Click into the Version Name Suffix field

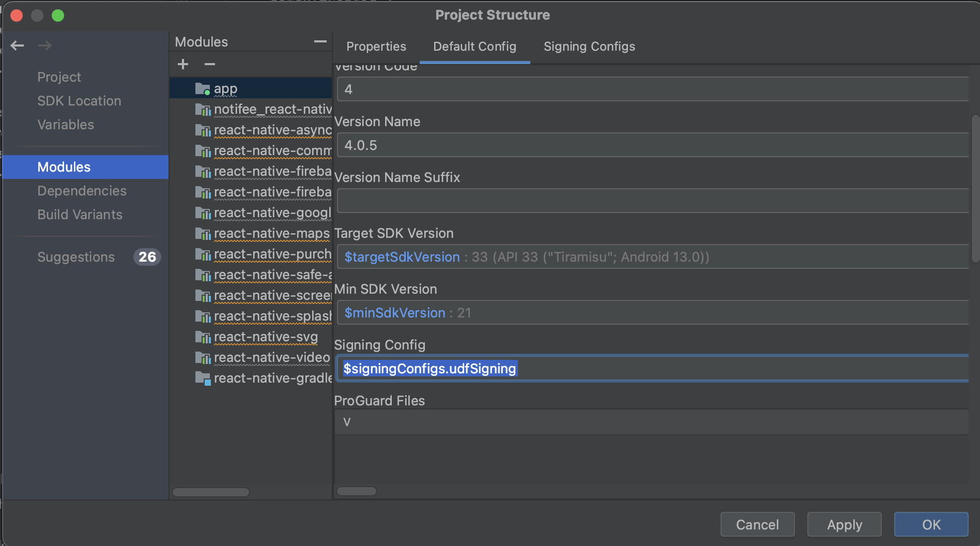coord(652,201)
